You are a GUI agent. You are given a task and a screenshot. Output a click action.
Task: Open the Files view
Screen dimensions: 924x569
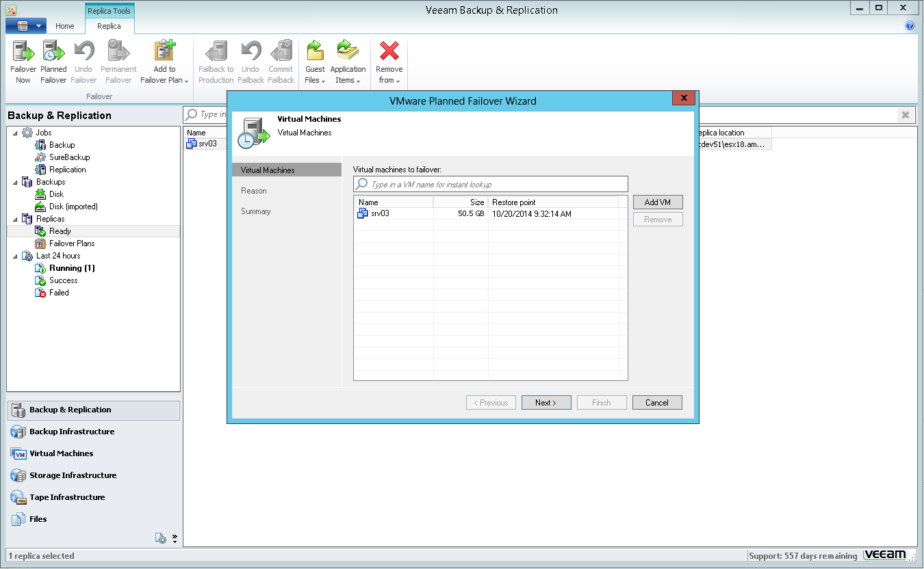pyautogui.click(x=94, y=519)
